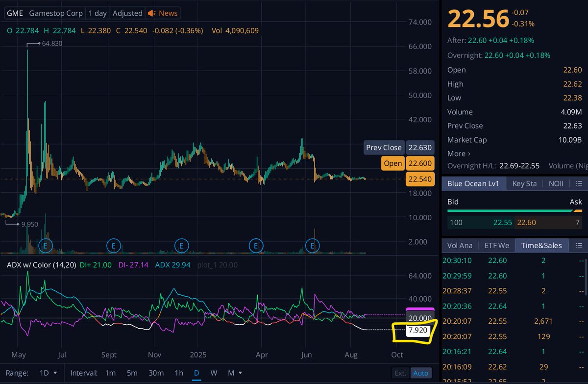
Task: Switch to the ETF We tab
Action: 497,245
